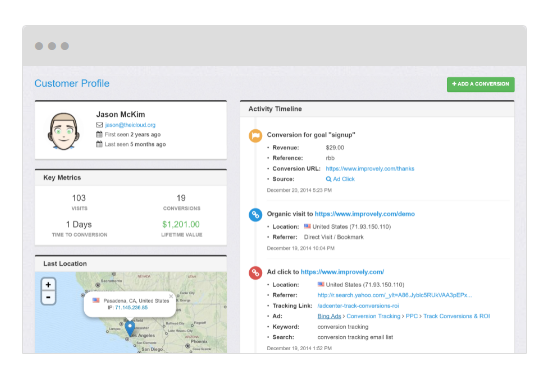Click the magnifier icon beside Ad Click
540x380 pixels.
[329, 179]
